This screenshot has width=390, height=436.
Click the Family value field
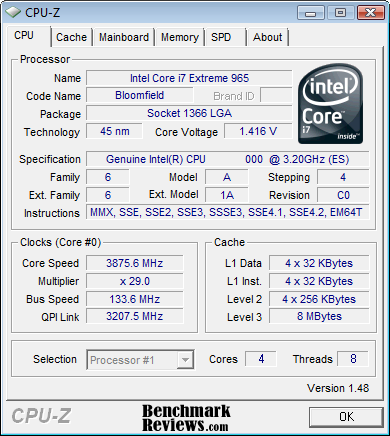(108, 177)
